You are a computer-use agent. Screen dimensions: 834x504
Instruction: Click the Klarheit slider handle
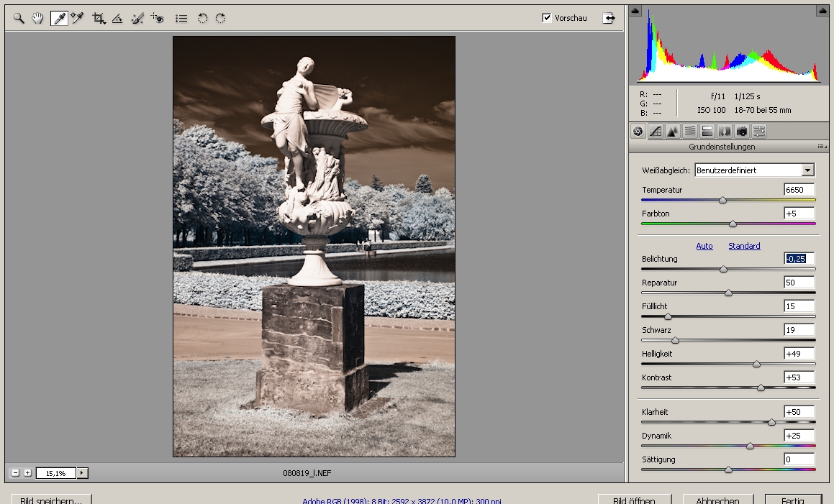pos(772,422)
